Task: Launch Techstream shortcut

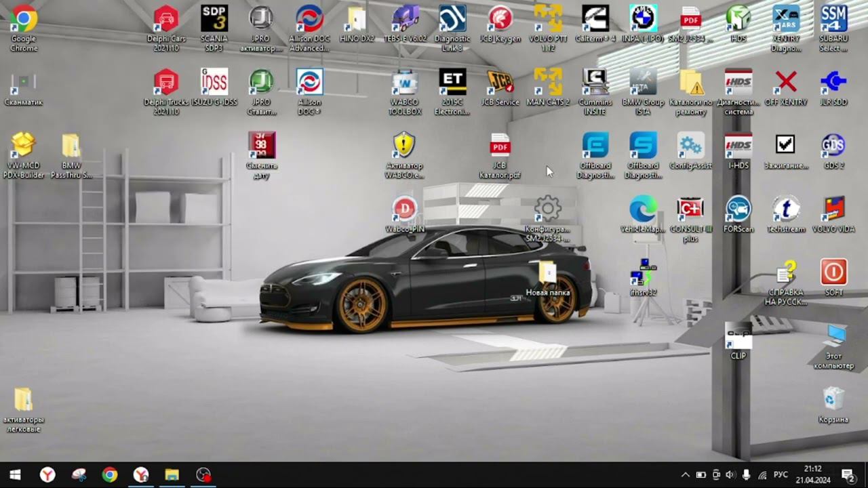Action: [786, 214]
